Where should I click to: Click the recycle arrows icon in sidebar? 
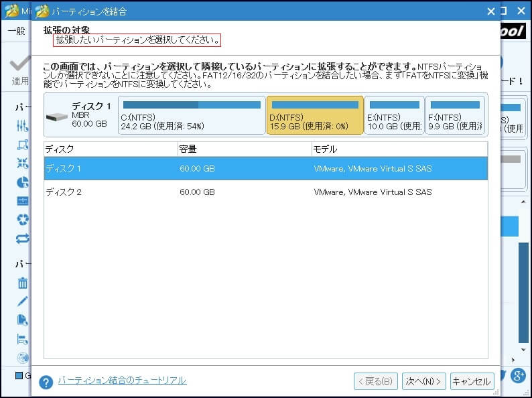coord(23,220)
